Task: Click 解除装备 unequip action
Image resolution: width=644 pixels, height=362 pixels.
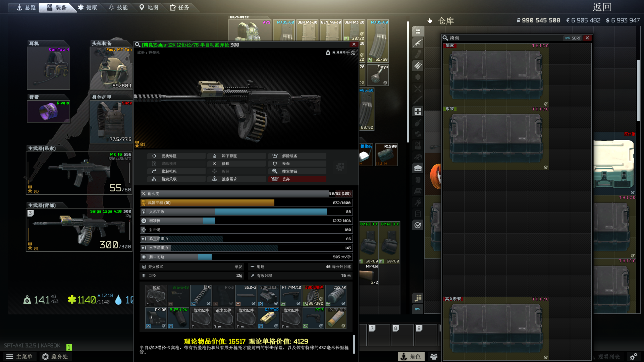Action: point(297,156)
